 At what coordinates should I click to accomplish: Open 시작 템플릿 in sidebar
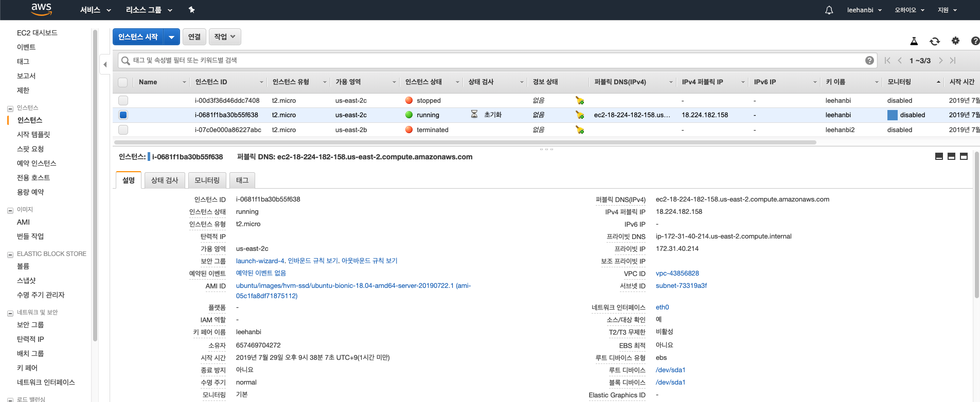(33, 135)
